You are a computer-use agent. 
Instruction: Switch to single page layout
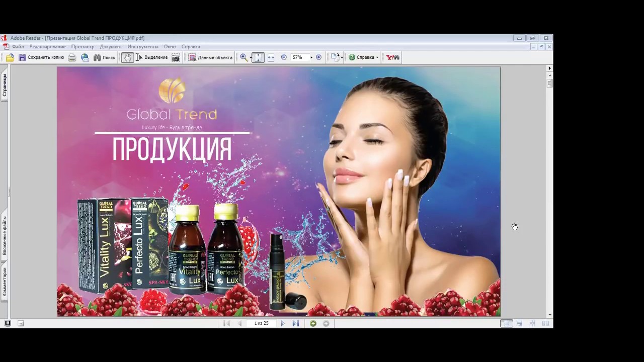(x=506, y=323)
